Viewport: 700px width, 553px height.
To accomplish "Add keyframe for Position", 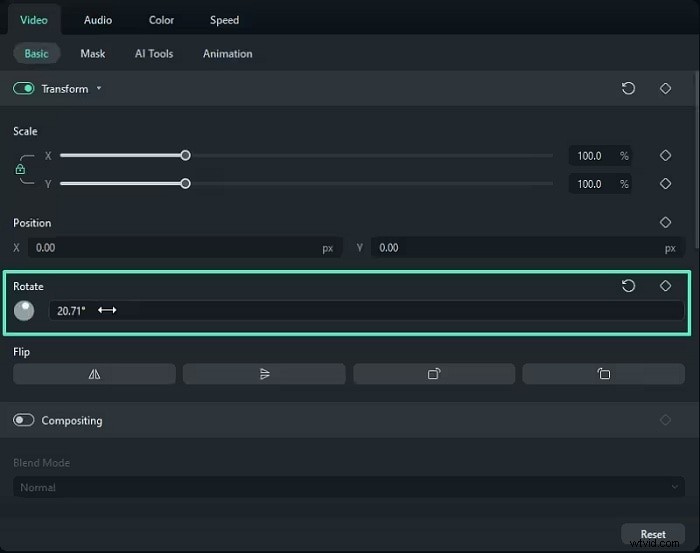I will point(665,222).
